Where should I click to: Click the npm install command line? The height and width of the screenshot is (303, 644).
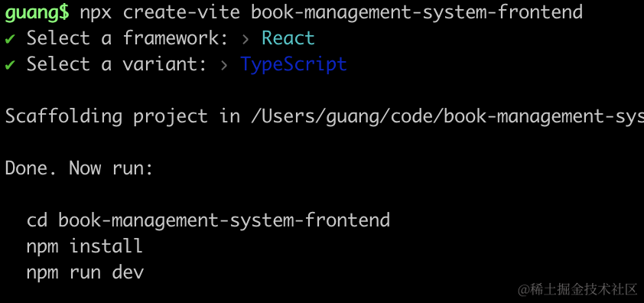[x=85, y=246]
